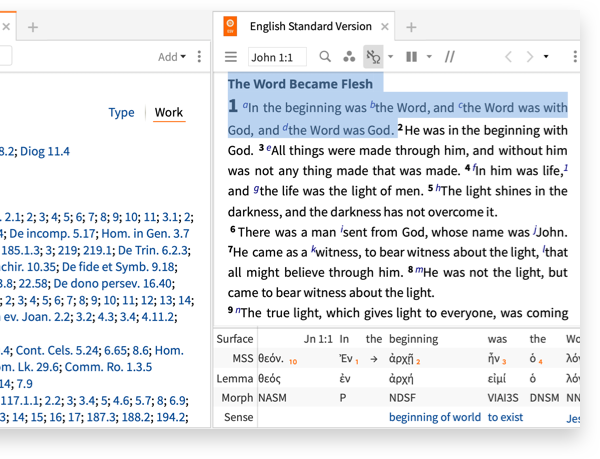Open Comm. Ro. 1.3.5 reference

(x=108, y=367)
